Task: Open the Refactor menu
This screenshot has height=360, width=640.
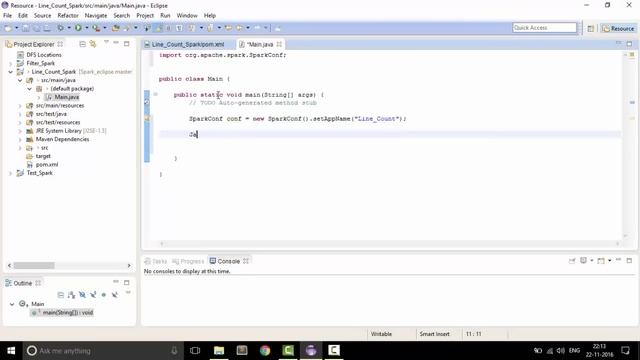Action: (68, 16)
